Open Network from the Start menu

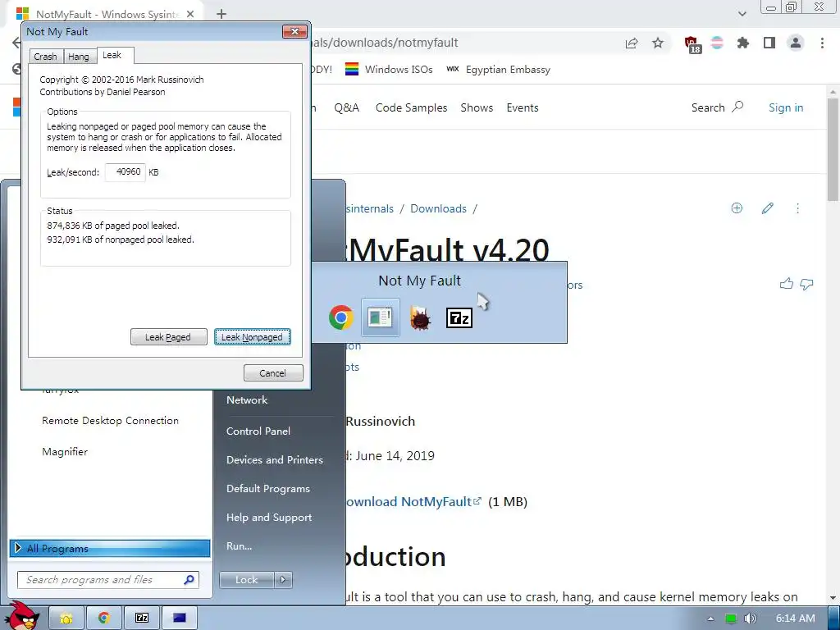pyautogui.click(x=246, y=399)
